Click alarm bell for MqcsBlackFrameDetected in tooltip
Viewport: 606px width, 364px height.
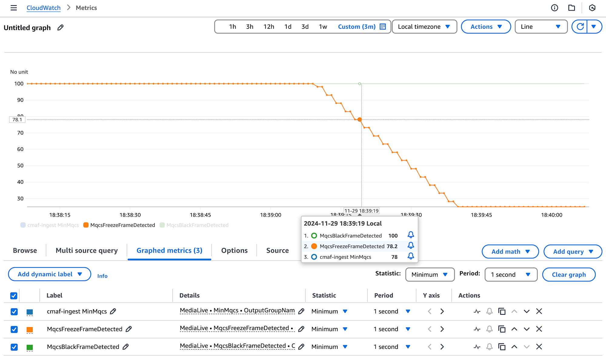coord(411,235)
